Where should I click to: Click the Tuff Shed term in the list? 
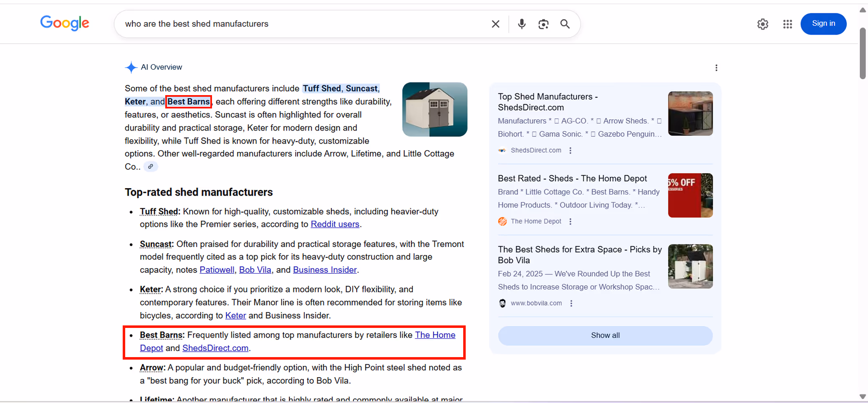pos(159,212)
